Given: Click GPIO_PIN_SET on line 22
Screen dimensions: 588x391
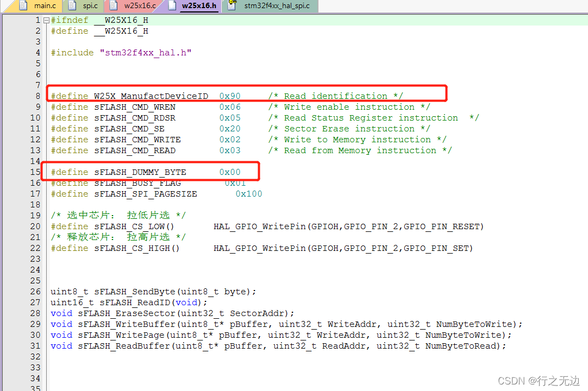Looking at the screenshot, I should coord(436,249).
